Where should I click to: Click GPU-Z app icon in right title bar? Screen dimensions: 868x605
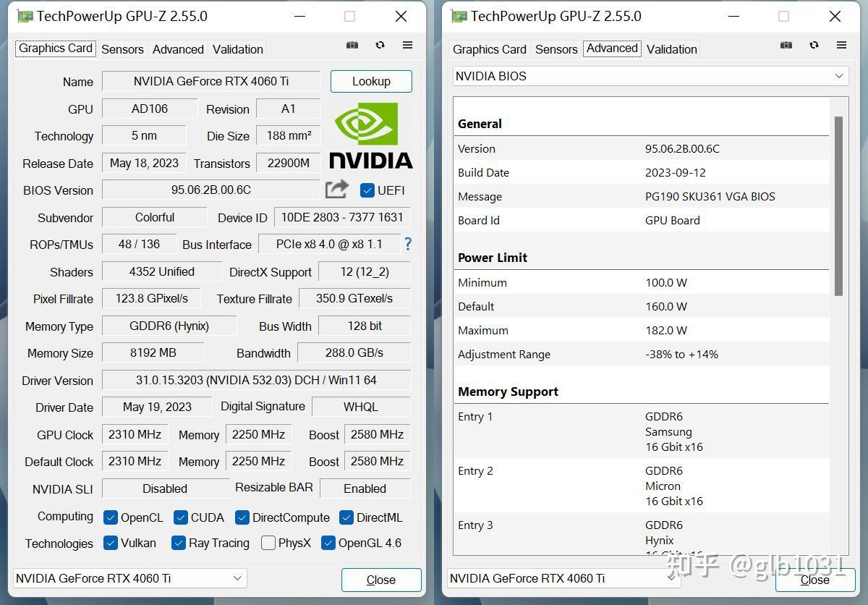click(459, 16)
